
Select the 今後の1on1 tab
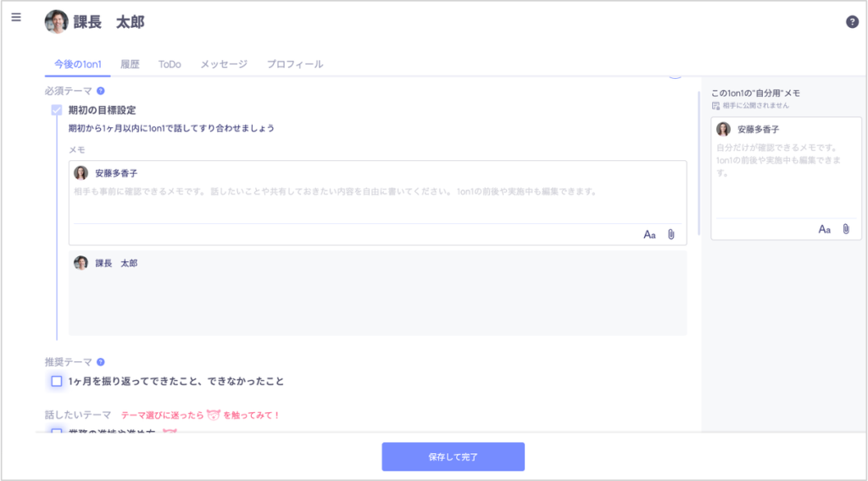[x=77, y=64]
